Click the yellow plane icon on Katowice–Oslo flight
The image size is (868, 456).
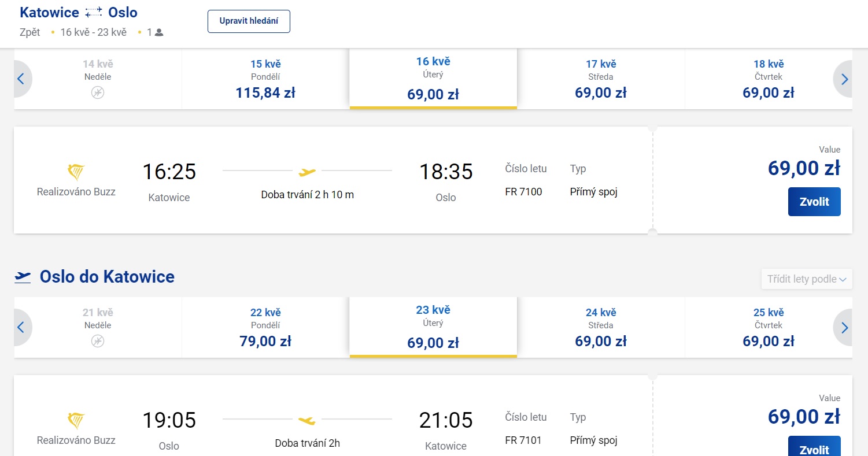pyautogui.click(x=307, y=172)
